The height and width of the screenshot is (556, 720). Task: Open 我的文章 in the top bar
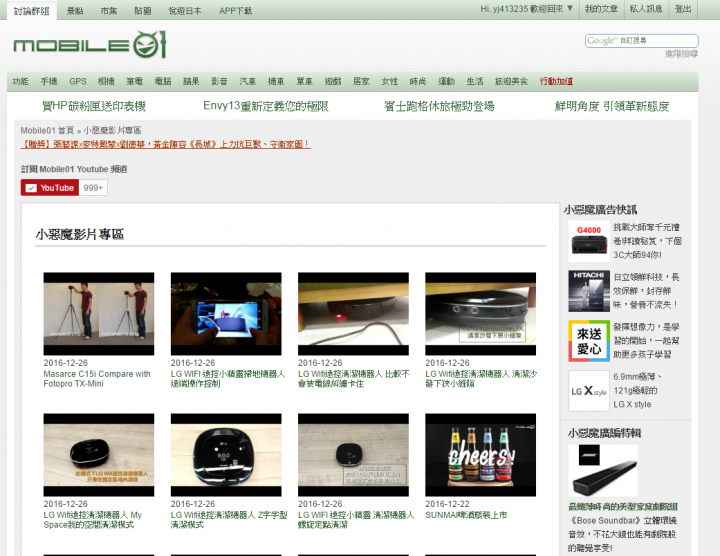pos(601,9)
